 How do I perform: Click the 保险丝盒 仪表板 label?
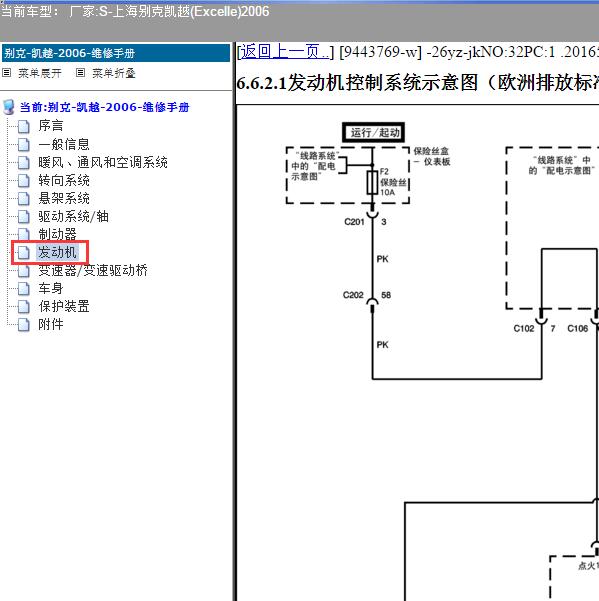[432, 156]
